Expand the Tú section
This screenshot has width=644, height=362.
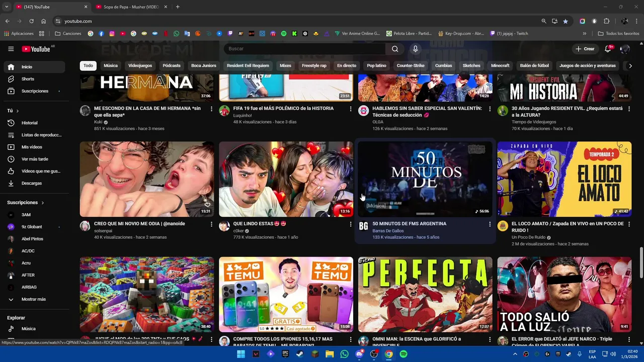(13, 111)
